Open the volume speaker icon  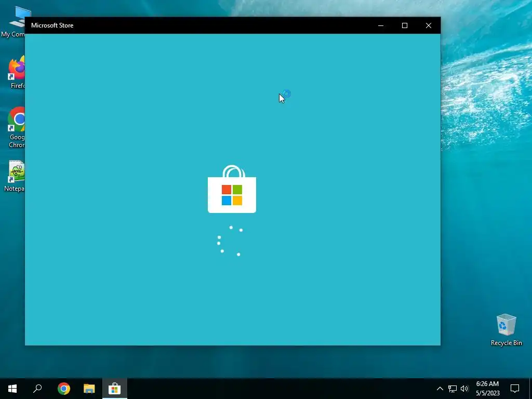pyautogui.click(x=464, y=389)
